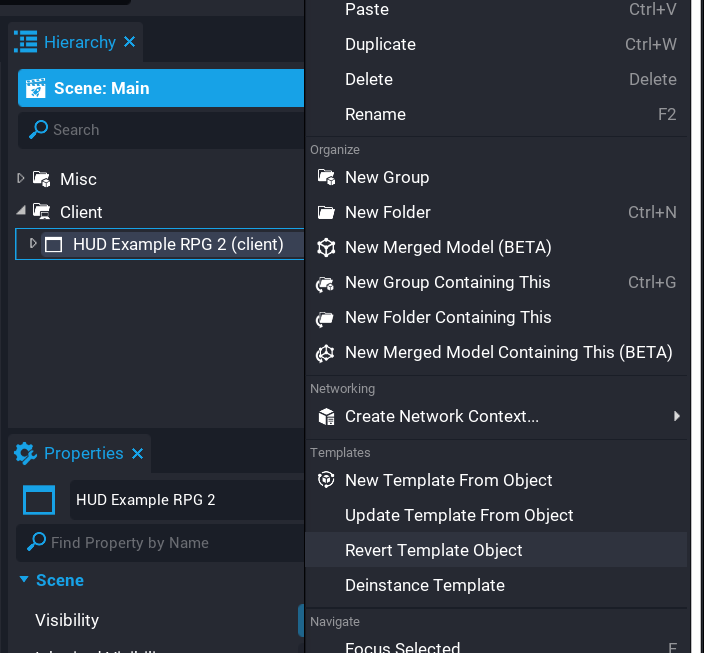Select Revert Template Object

(x=433, y=550)
